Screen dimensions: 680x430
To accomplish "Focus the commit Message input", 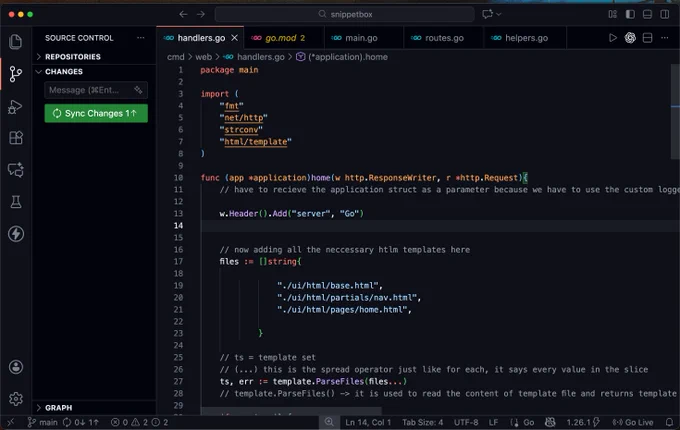I will click(96, 90).
